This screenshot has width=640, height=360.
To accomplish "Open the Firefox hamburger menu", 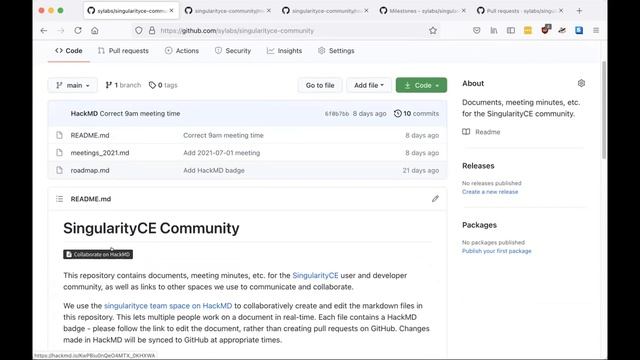I will (596, 31).
